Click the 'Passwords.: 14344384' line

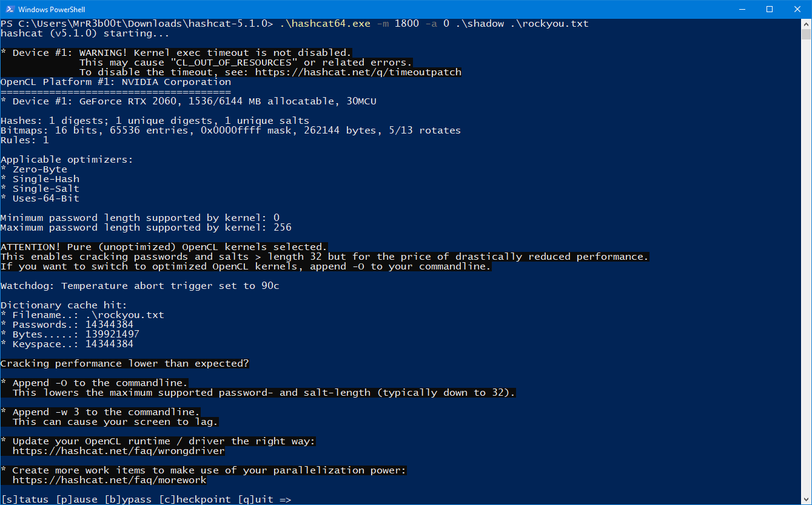pyautogui.click(x=67, y=325)
